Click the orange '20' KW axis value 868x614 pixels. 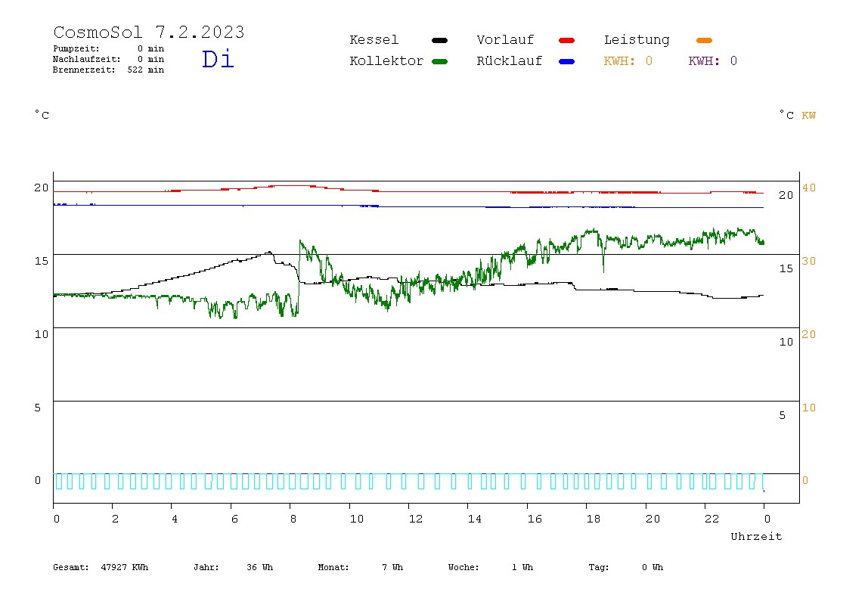[x=809, y=334]
